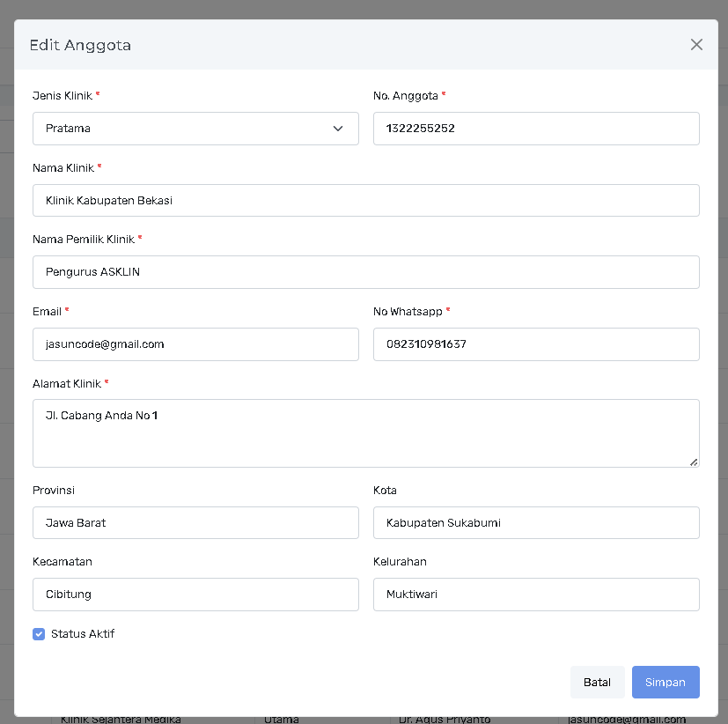Image resolution: width=728 pixels, height=724 pixels.
Task: Click the Status Aktif label text
Action: (83, 634)
